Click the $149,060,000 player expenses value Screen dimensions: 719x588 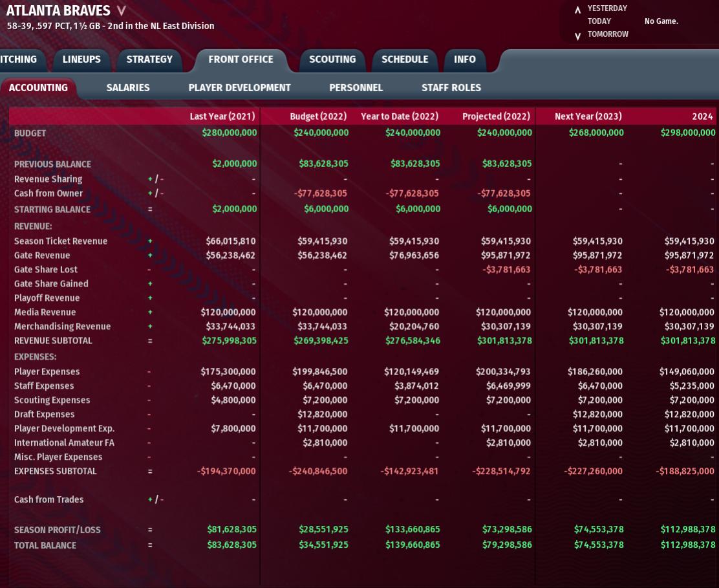687,371
